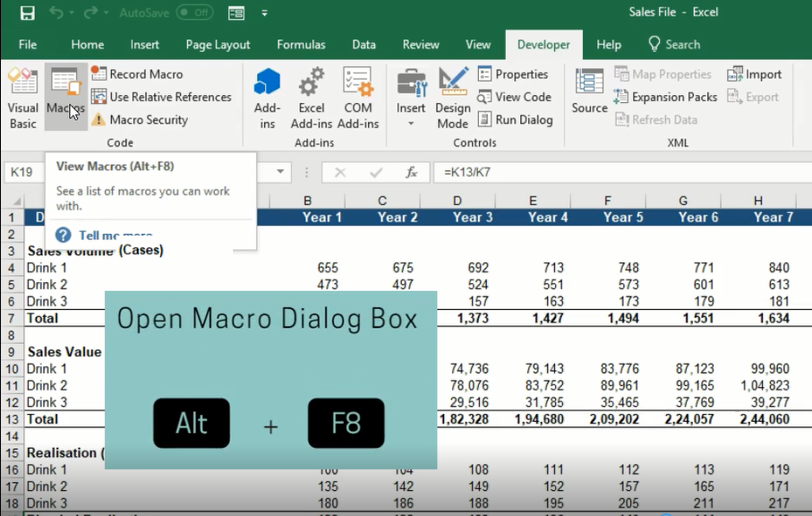The image size is (812, 516).
Task: Click the Save icon in title bar
Action: 27,13
